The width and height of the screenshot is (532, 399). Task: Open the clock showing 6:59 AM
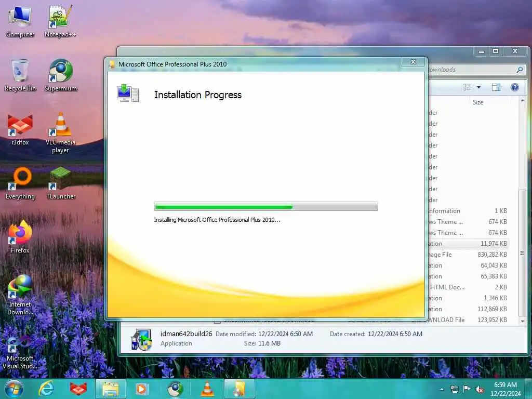(505, 389)
